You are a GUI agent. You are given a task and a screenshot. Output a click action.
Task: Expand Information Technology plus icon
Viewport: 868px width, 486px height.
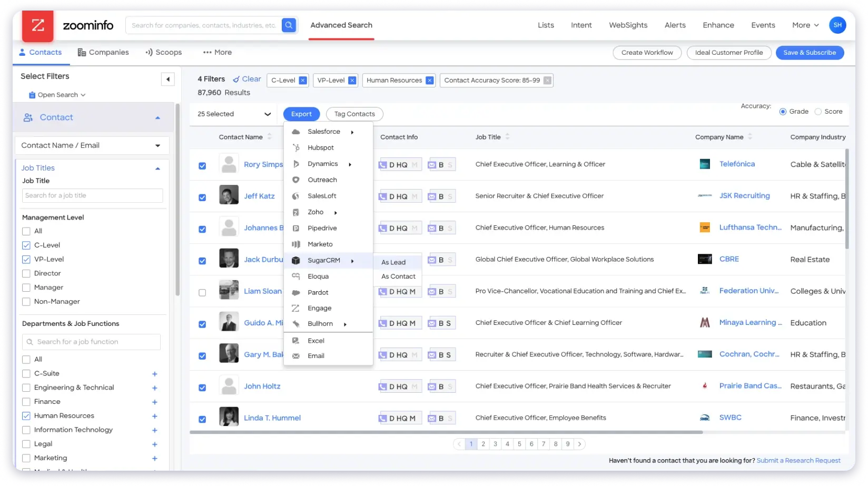(x=155, y=430)
